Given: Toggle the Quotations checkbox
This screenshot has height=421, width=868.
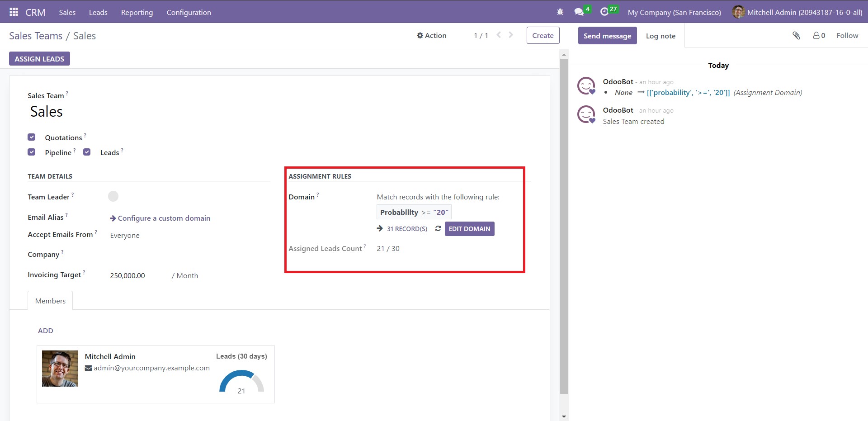Looking at the screenshot, I should [x=32, y=137].
